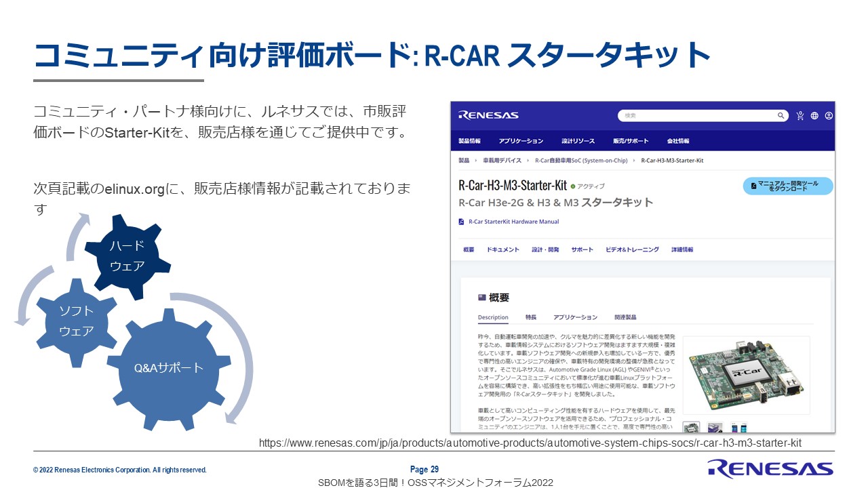This screenshot has width=868, height=488.
Task: Expand the 販売/サポート menu
Action: [x=631, y=141]
